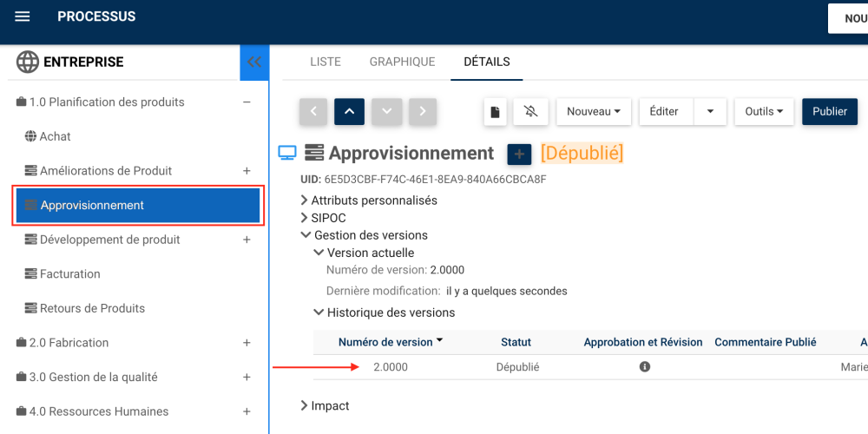Open the dropdown arrow next to Éditer
The width and height of the screenshot is (868, 434).
point(710,112)
